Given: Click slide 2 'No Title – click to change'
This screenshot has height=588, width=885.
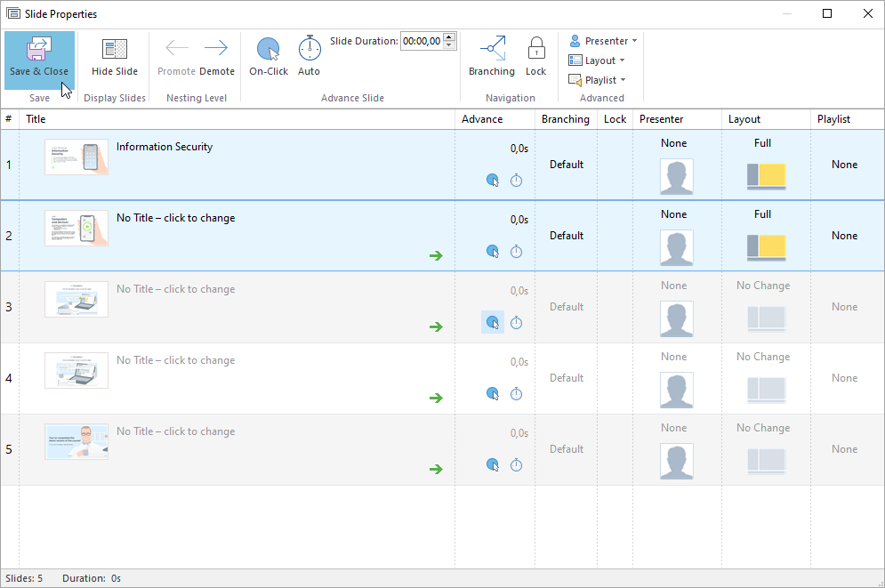Looking at the screenshot, I should (x=175, y=218).
